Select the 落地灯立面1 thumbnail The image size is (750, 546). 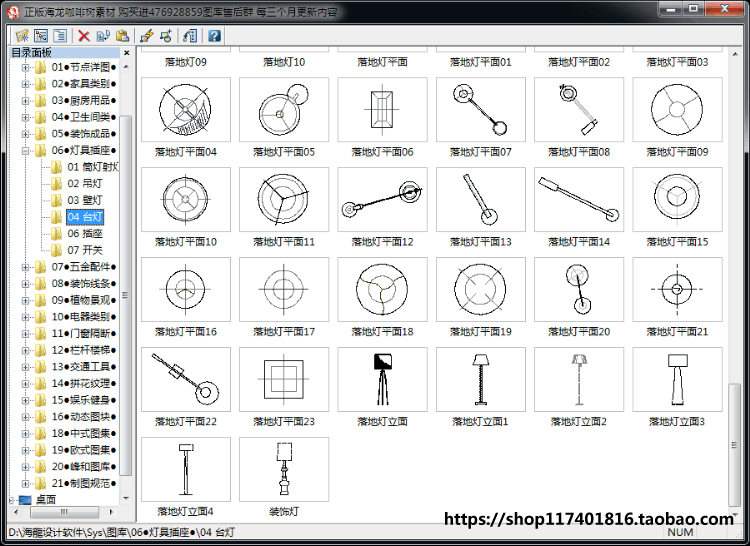(481, 379)
